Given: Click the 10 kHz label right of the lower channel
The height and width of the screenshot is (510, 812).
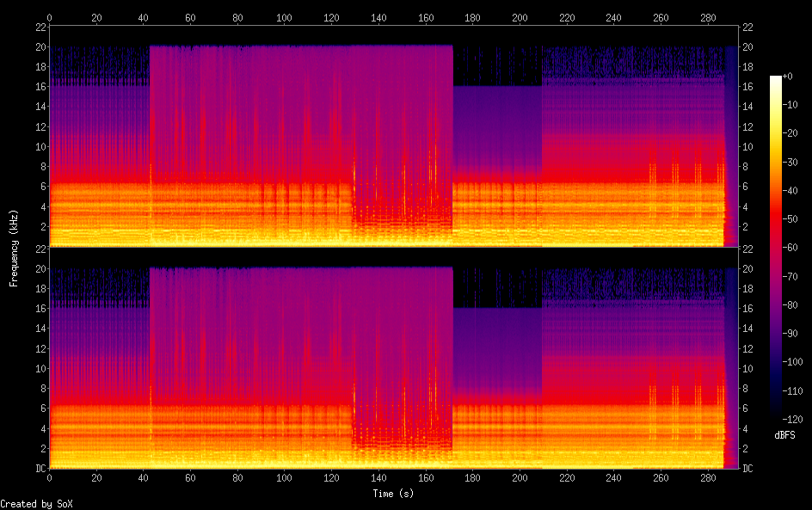Looking at the screenshot, I should click(x=748, y=369).
